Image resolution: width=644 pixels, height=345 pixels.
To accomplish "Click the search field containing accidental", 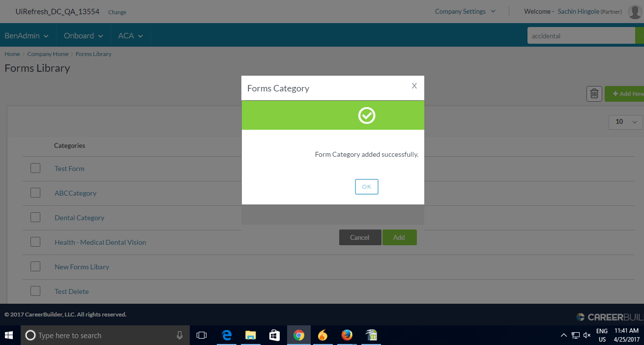I will [580, 36].
